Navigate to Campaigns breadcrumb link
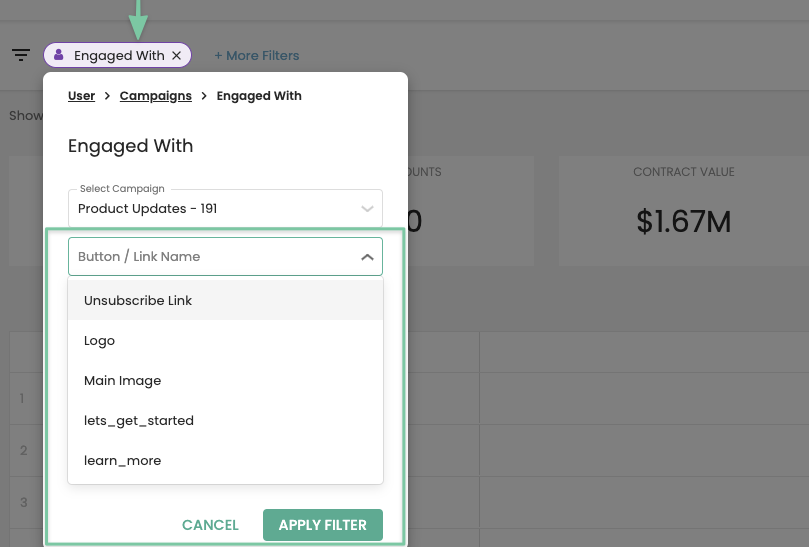This screenshot has height=547, width=809. 156,96
